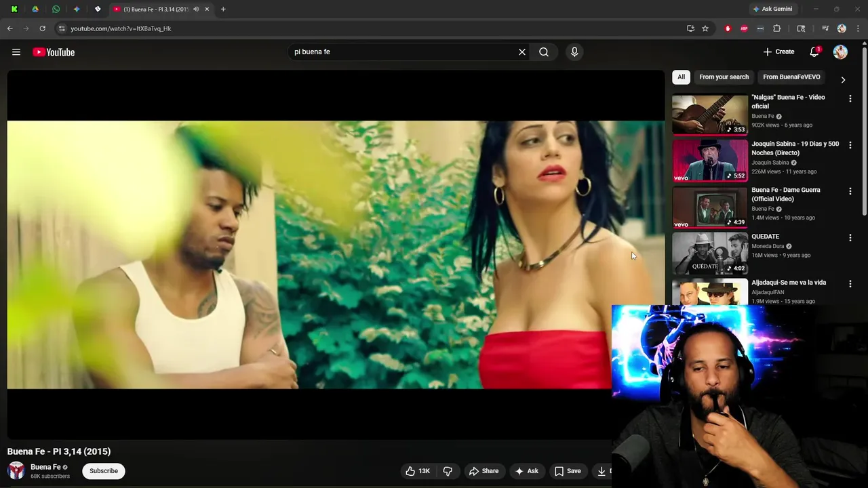
Task: Play the QUEDATE thumbnail
Action: 710,253
